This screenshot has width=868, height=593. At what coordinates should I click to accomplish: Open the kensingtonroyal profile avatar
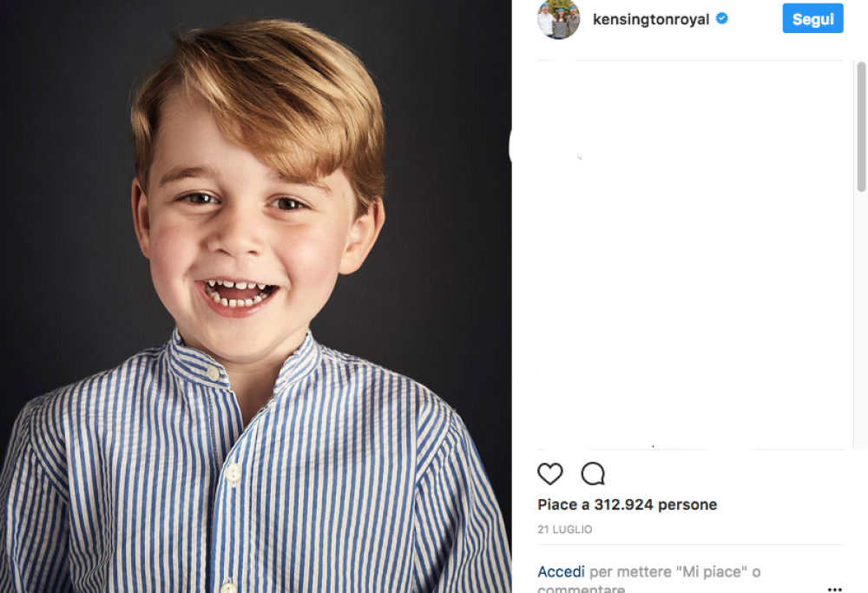(x=558, y=19)
